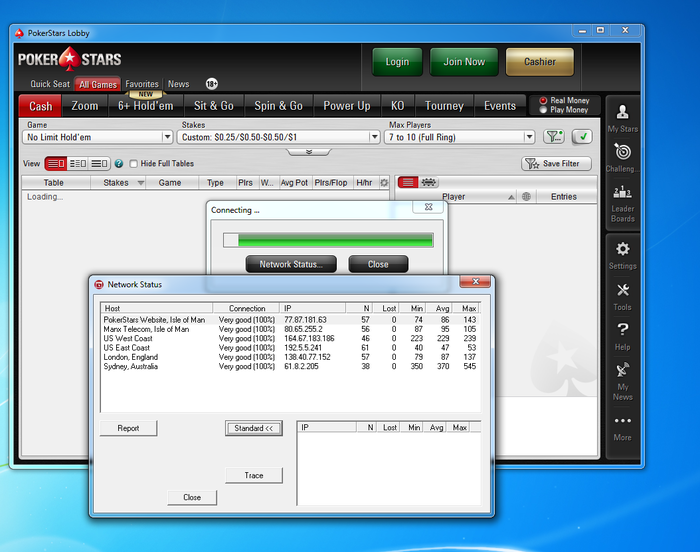Click the 18+ age restriction badge
Screen dimensions: 700x552
pyautogui.click(x=212, y=84)
